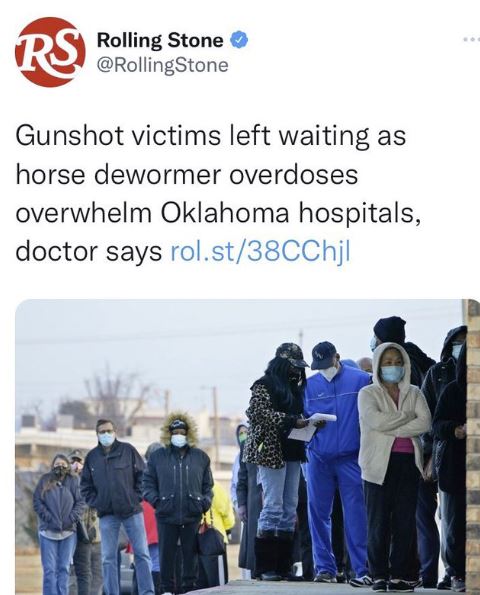Click the words doctor says in the tweet
Viewport: 480px width, 595px height.
[88, 252]
